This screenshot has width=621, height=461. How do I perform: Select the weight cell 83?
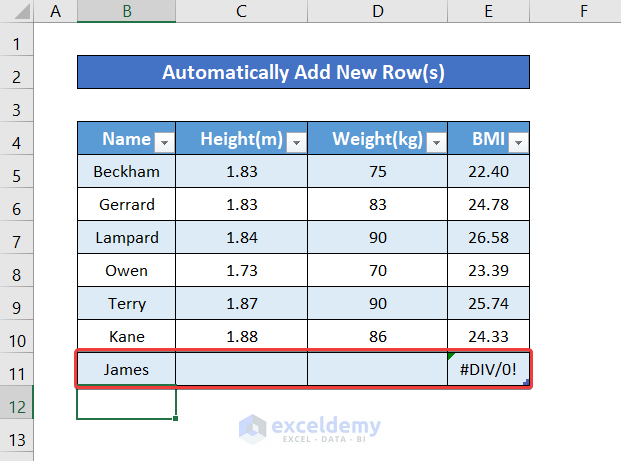pos(378,204)
